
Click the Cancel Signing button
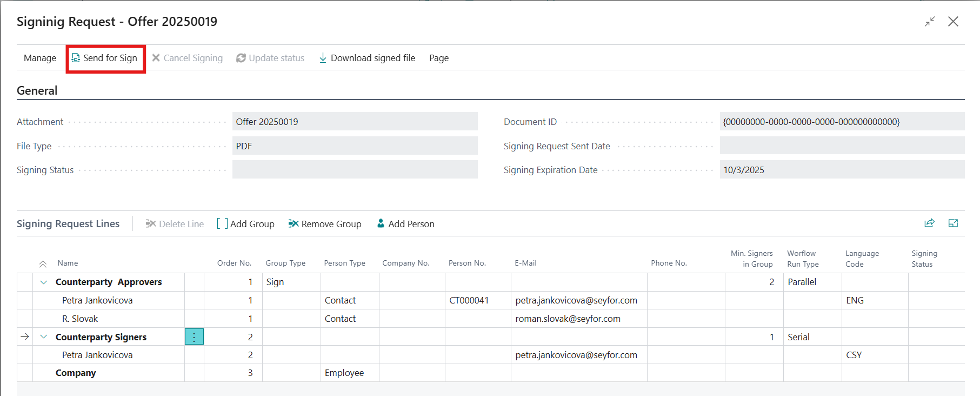pyautogui.click(x=187, y=58)
